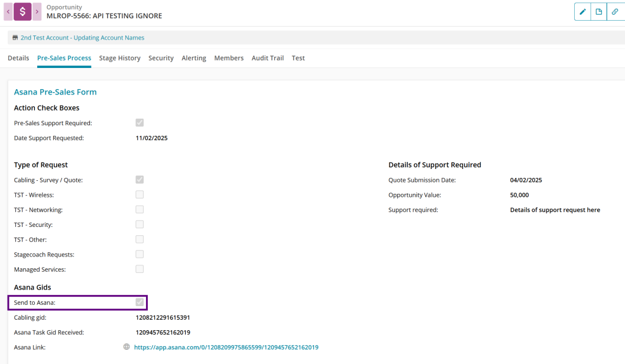The width and height of the screenshot is (625, 364).
Task: Click the purple dollar opportunity icon
Action: (22, 11)
